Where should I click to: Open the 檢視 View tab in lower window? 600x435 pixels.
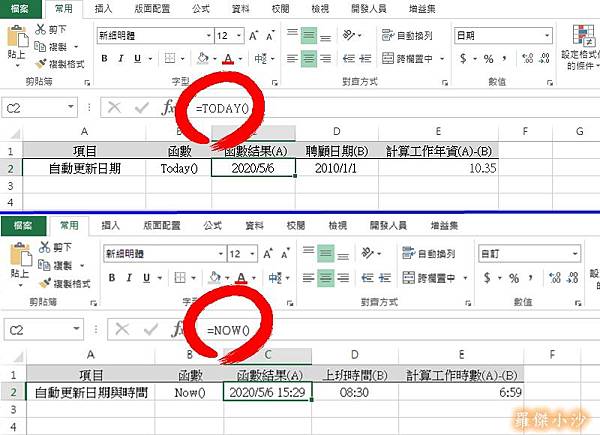pyautogui.click(x=338, y=225)
